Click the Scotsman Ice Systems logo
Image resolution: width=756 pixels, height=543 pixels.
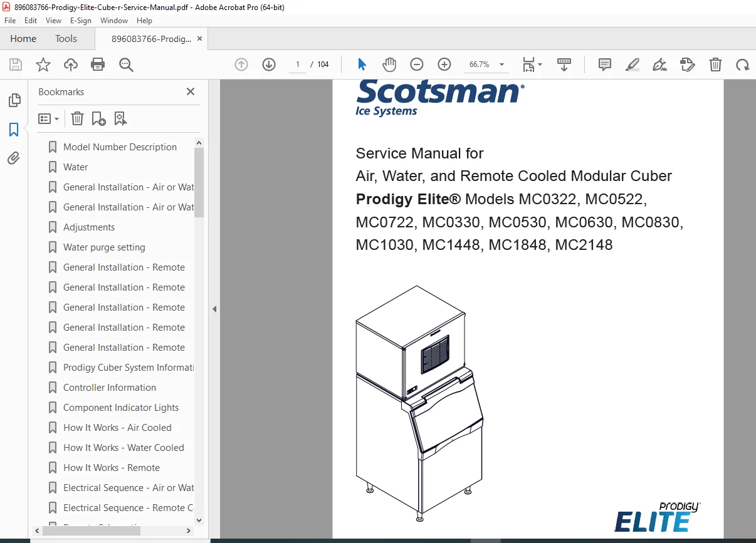pos(440,98)
